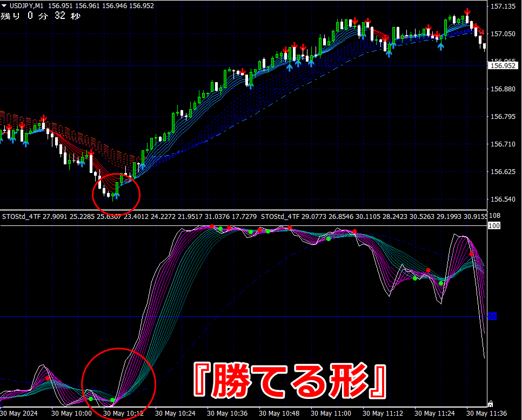Click the blue up arrow under the 10:46 pullback candle
522x420 pixels.
pos(251,86)
